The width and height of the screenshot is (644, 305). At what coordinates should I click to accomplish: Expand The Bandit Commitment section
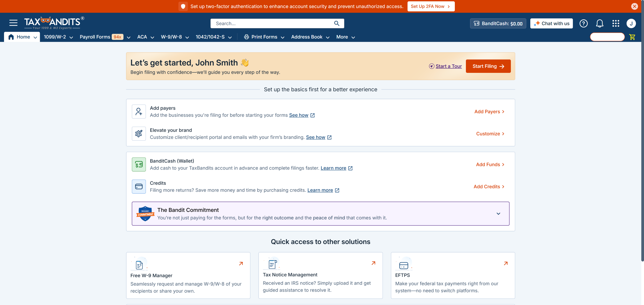[x=498, y=214]
